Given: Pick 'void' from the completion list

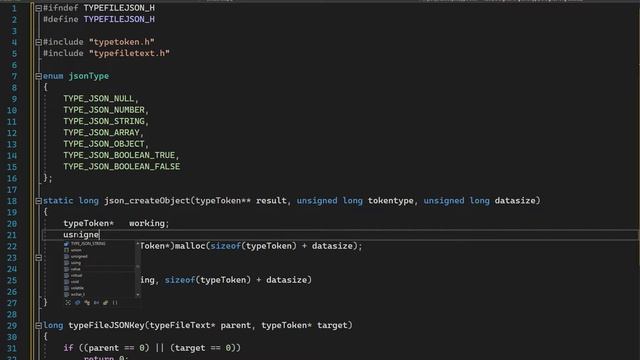Looking at the screenshot, I should click(x=75, y=282).
